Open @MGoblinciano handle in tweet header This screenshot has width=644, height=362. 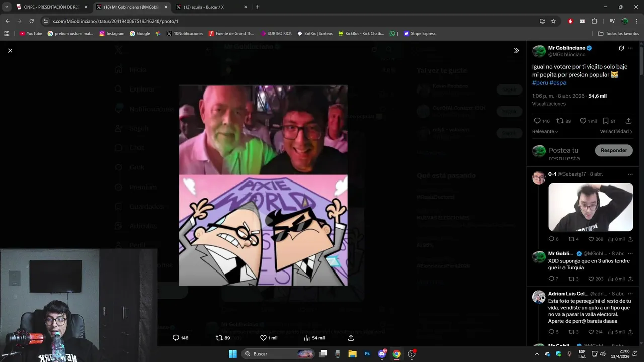(x=567, y=54)
